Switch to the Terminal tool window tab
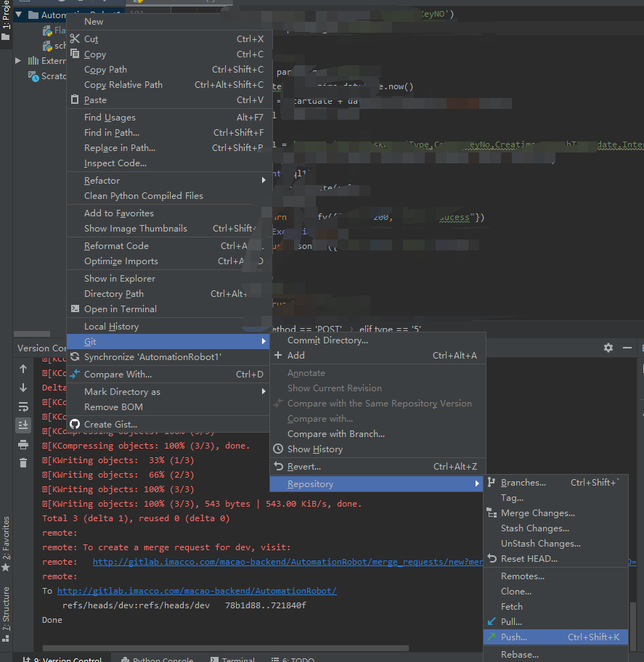Viewport: 644px width, 662px height. 232,659
